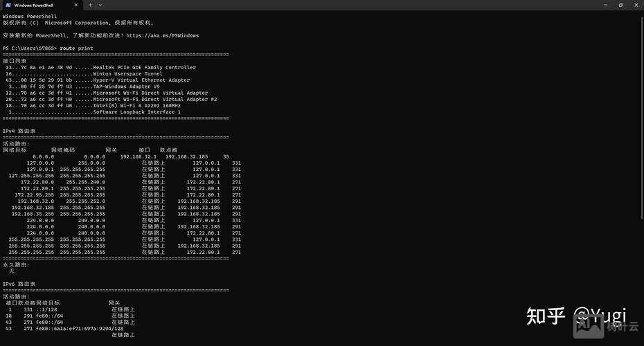Screen dimensions: 644x346
Task: Click the default gateway 192.168.32.1
Action: [x=138, y=156]
